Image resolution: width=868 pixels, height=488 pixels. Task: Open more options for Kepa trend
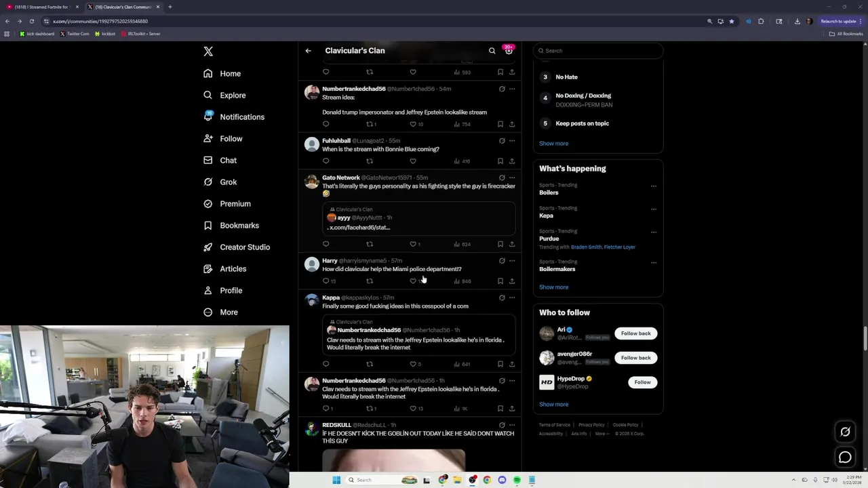tap(654, 209)
